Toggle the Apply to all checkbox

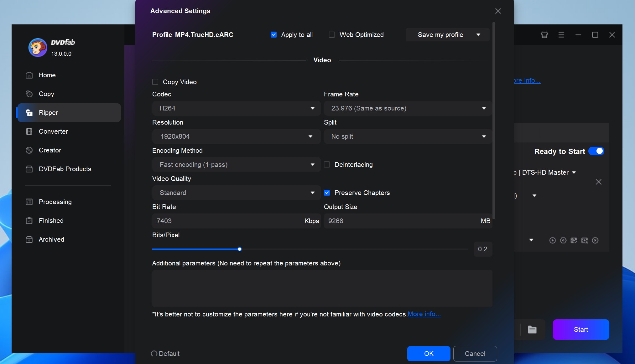(x=273, y=34)
